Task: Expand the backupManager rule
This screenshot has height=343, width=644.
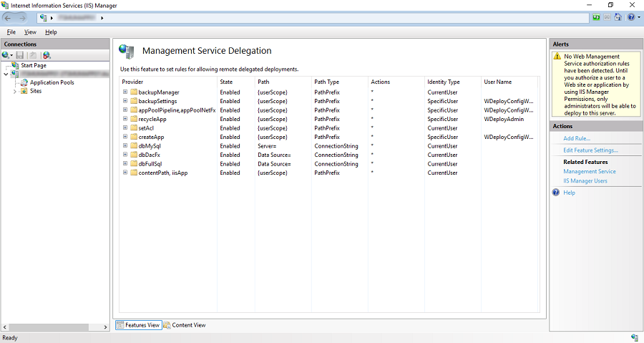Action: pyautogui.click(x=125, y=92)
